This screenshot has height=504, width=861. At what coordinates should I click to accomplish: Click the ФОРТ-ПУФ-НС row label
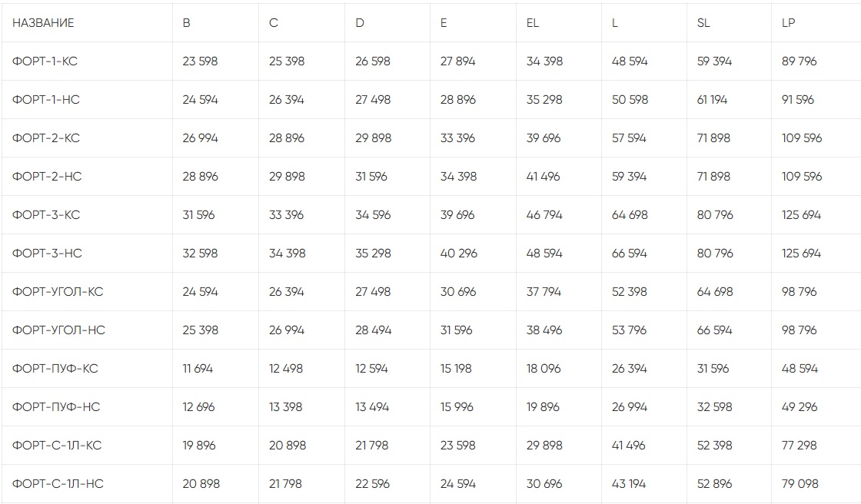(56, 407)
